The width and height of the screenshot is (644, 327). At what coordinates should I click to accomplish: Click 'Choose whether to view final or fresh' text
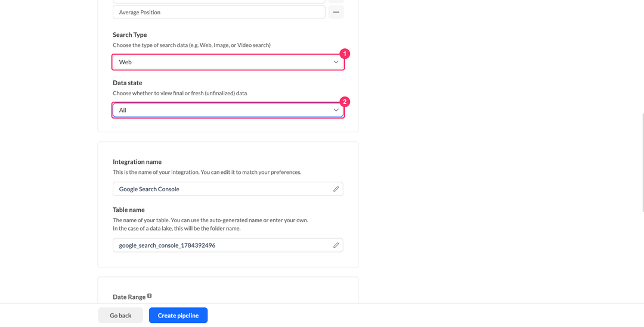(x=180, y=93)
